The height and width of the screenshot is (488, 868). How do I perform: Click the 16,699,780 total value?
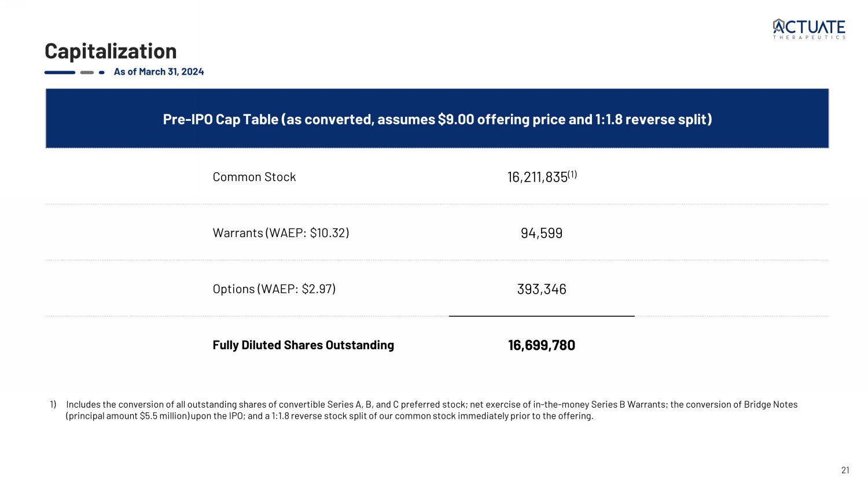(x=542, y=345)
